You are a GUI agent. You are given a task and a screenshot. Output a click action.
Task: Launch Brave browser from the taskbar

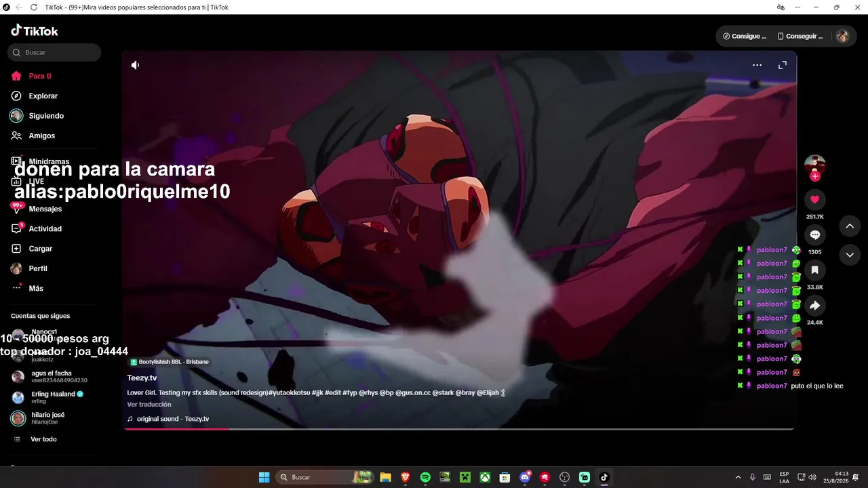click(x=406, y=477)
